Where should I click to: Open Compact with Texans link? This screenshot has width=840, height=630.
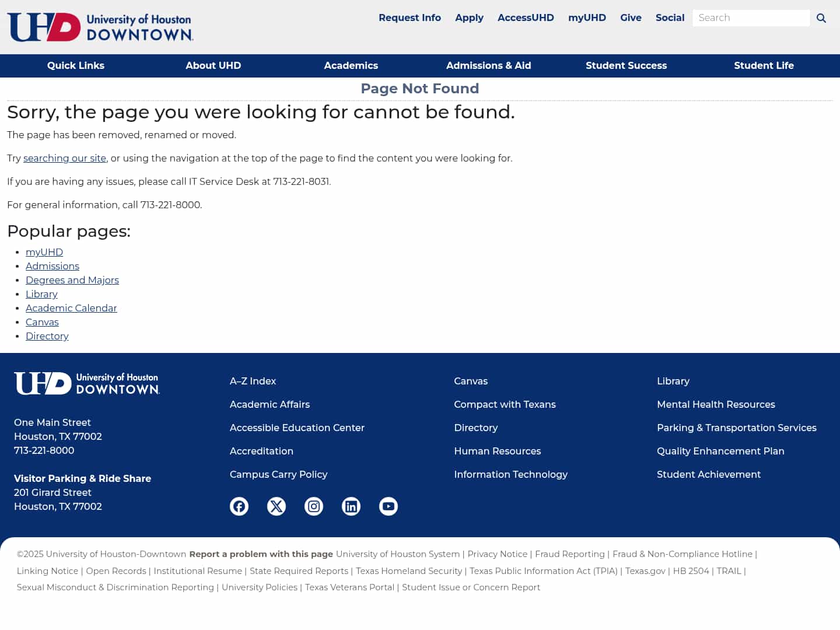[505, 404]
